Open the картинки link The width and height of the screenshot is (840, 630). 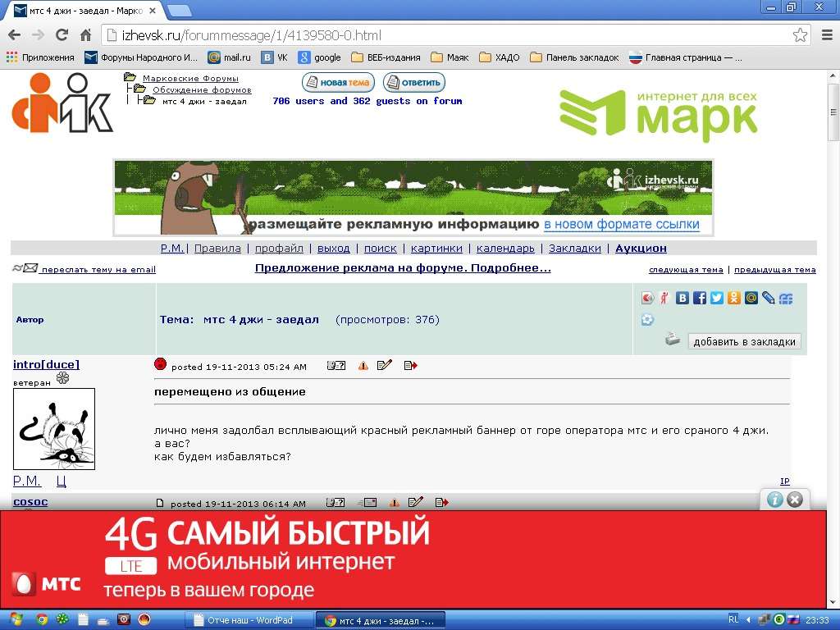(x=436, y=248)
